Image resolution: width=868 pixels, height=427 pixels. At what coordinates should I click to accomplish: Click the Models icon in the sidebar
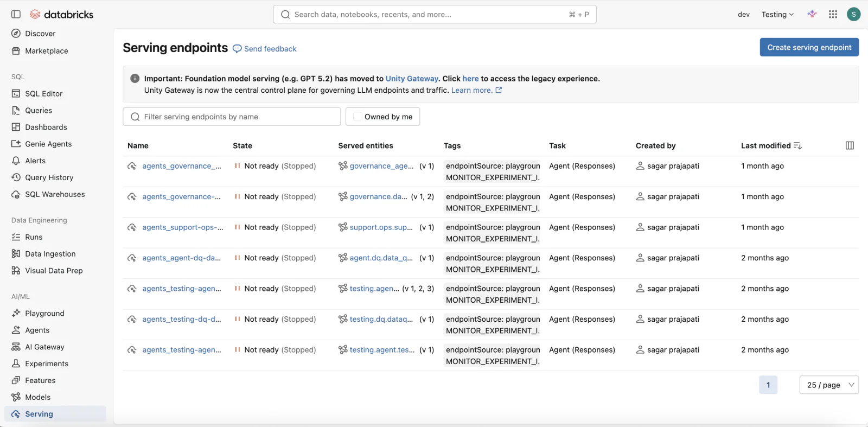click(x=16, y=397)
